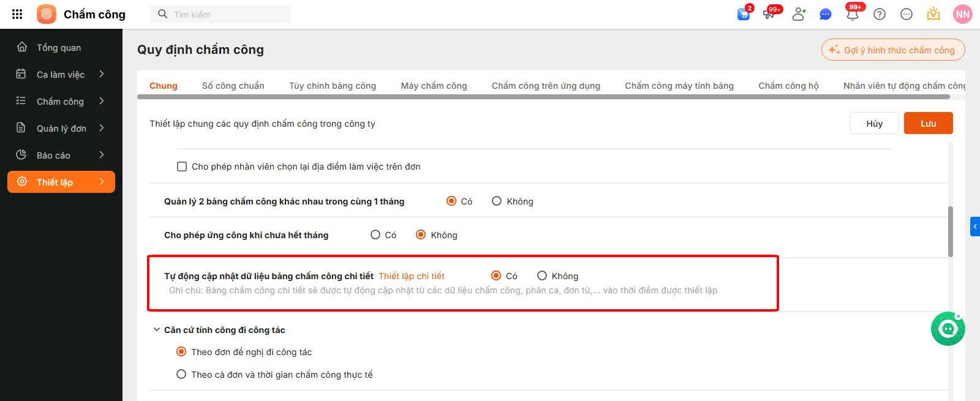Open the shopping cart icon in header
Screen dimensions: 980x401
[x=744, y=14]
